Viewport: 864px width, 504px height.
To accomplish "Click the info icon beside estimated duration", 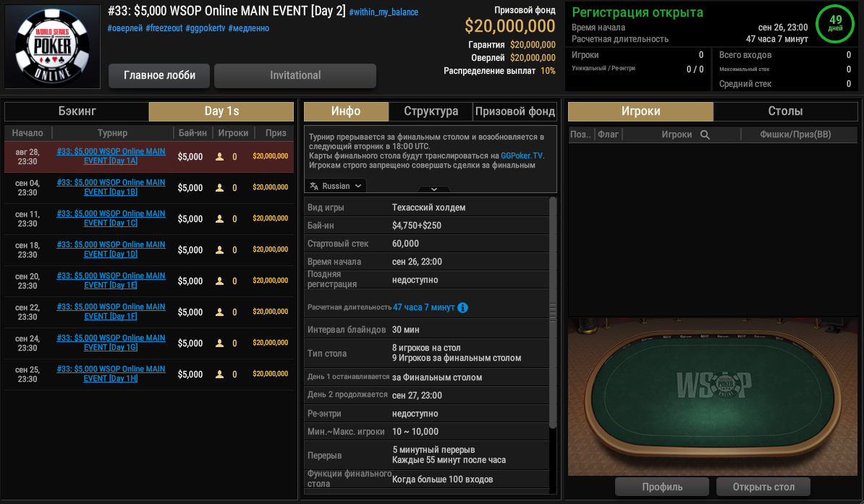I will 463,307.
